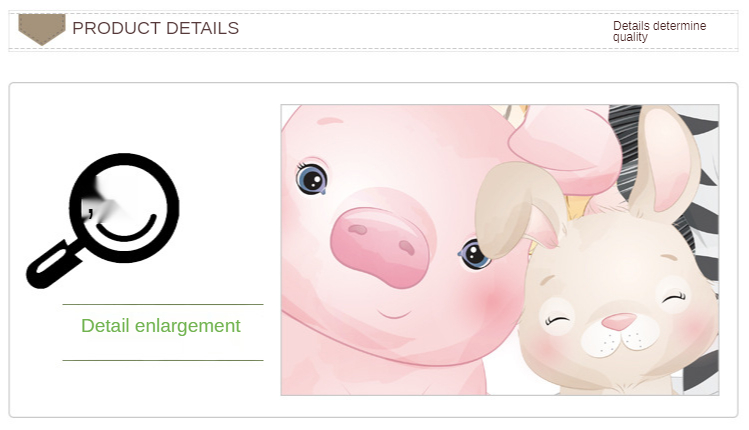The height and width of the screenshot is (430, 749).
Task: Click the pig's pink snout
Action: (x=380, y=247)
